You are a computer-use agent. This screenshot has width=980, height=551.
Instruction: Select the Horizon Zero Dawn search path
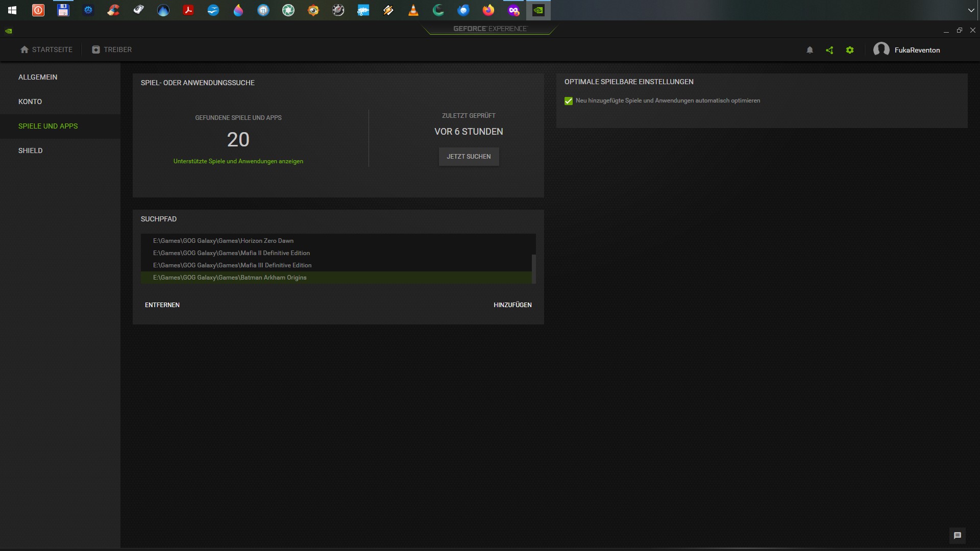point(336,241)
